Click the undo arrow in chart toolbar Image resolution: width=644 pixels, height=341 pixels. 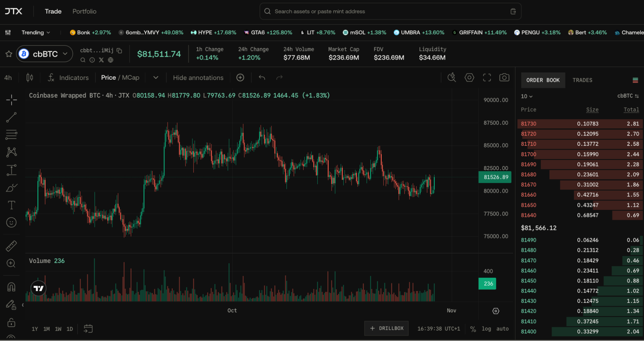(262, 77)
